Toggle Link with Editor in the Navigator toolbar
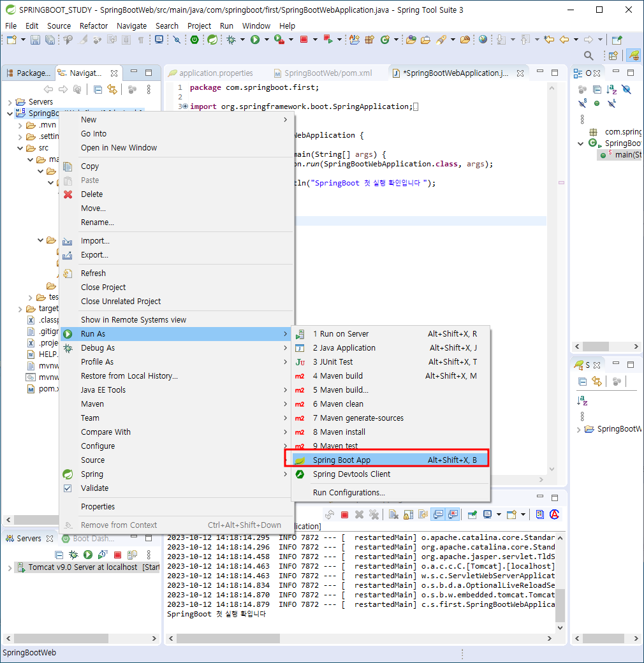The image size is (644, 663). (x=112, y=90)
